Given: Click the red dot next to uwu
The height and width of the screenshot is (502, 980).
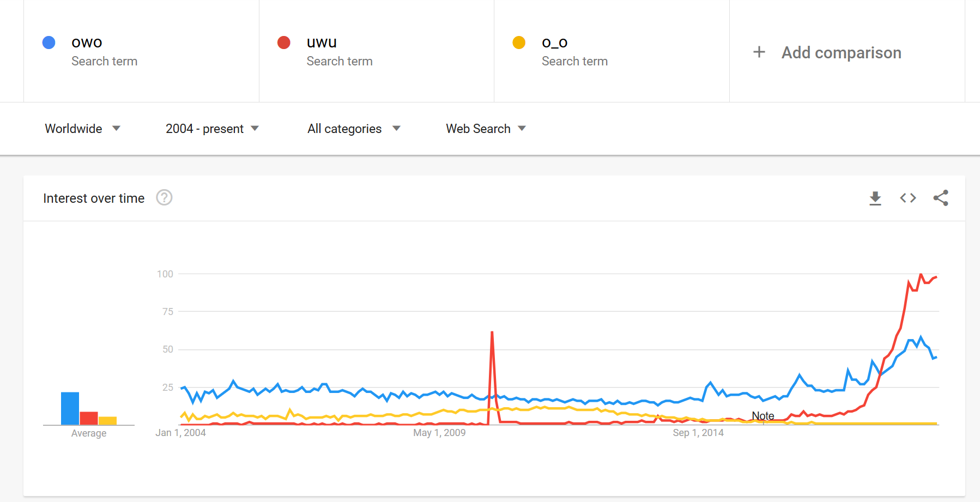Looking at the screenshot, I should point(284,42).
